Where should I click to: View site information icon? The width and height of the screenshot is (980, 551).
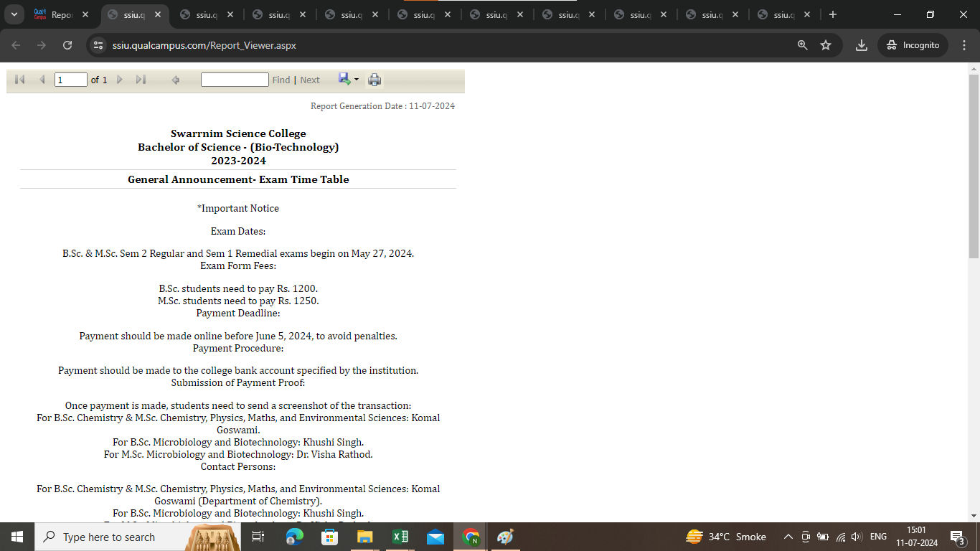pyautogui.click(x=99, y=45)
